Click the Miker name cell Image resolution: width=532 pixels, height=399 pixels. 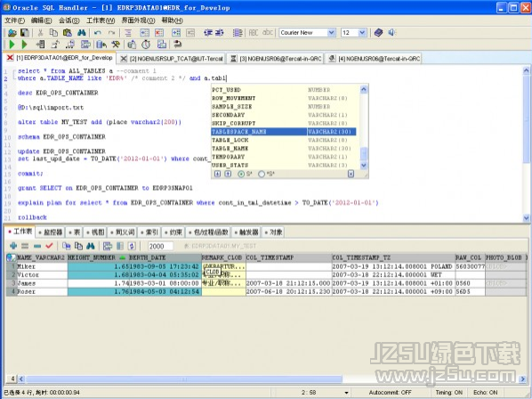42,266
